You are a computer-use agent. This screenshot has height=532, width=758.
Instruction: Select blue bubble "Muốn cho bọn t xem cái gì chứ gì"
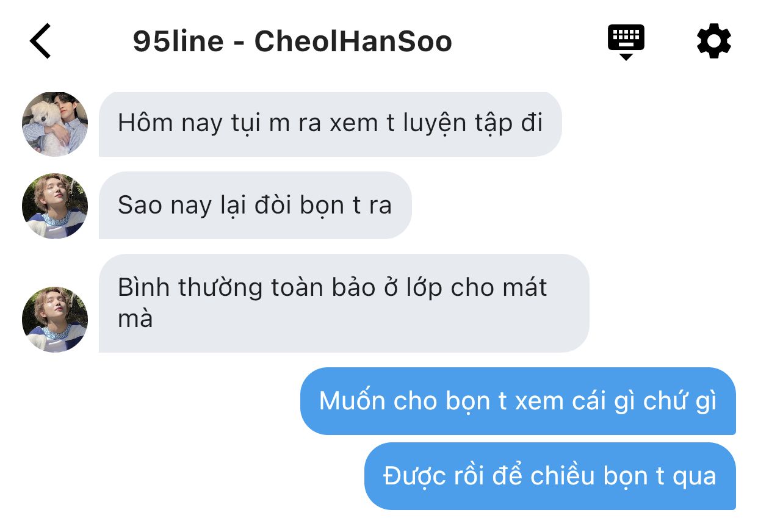tap(518, 401)
